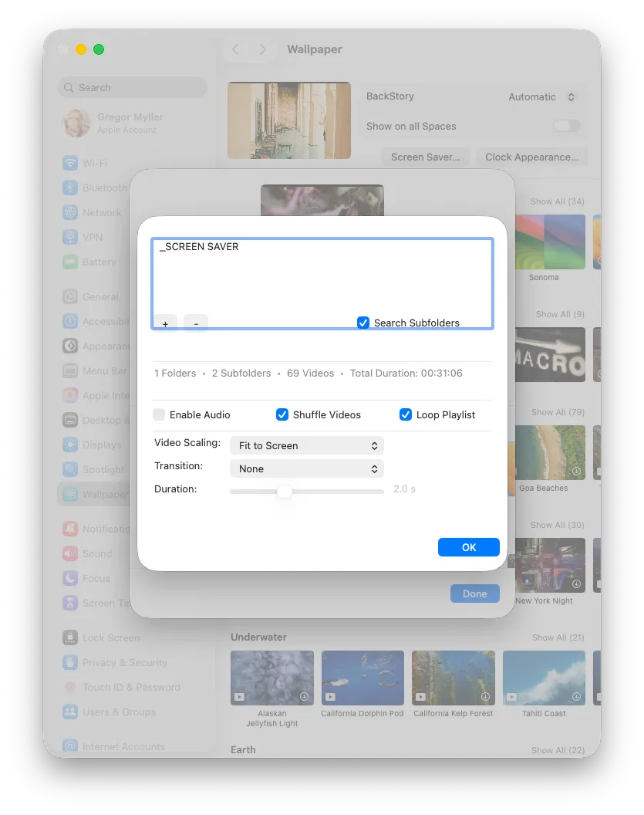Select the Goa Beaches thumbnail
Image resolution: width=644 pixels, height=815 pixels.
point(550,453)
